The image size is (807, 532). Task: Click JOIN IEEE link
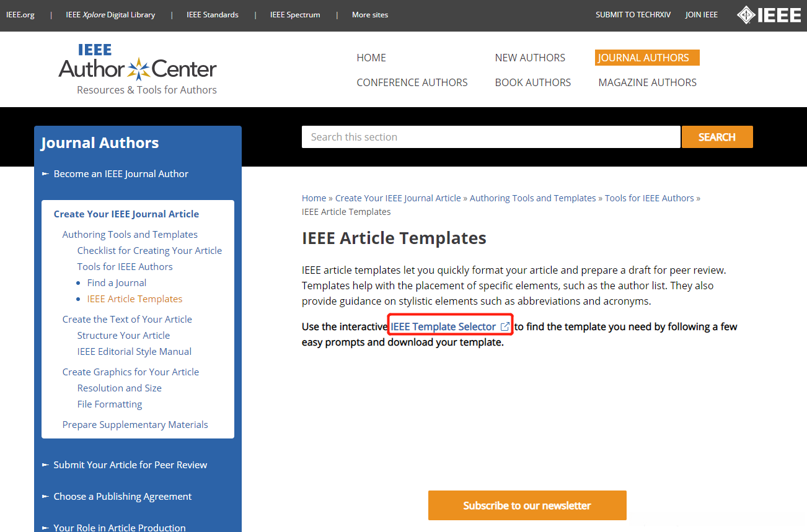tap(702, 15)
